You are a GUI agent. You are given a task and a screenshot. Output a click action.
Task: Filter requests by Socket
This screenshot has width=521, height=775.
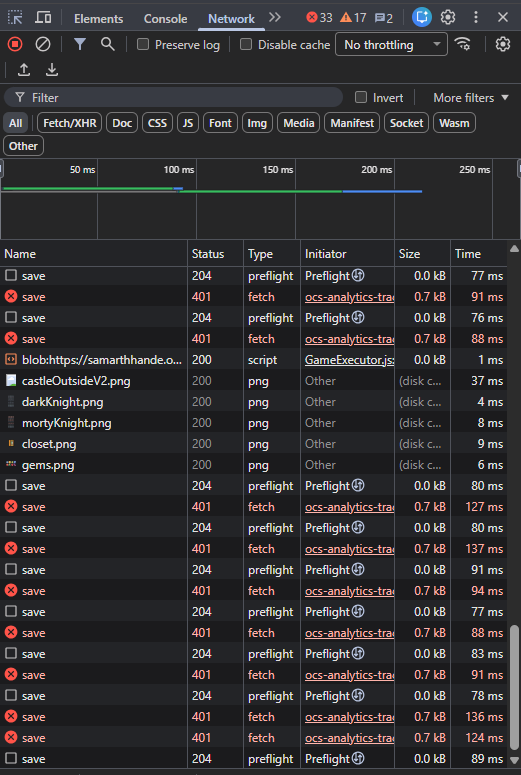[x=406, y=123]
